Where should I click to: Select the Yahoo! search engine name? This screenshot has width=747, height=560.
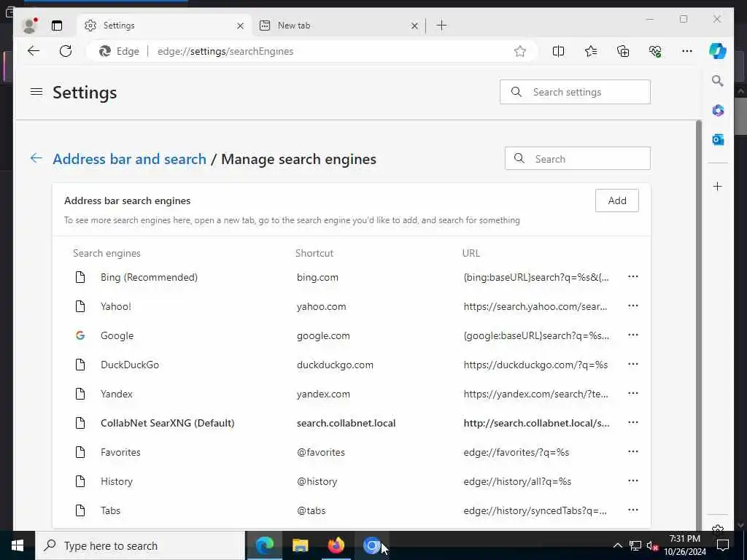116,306
